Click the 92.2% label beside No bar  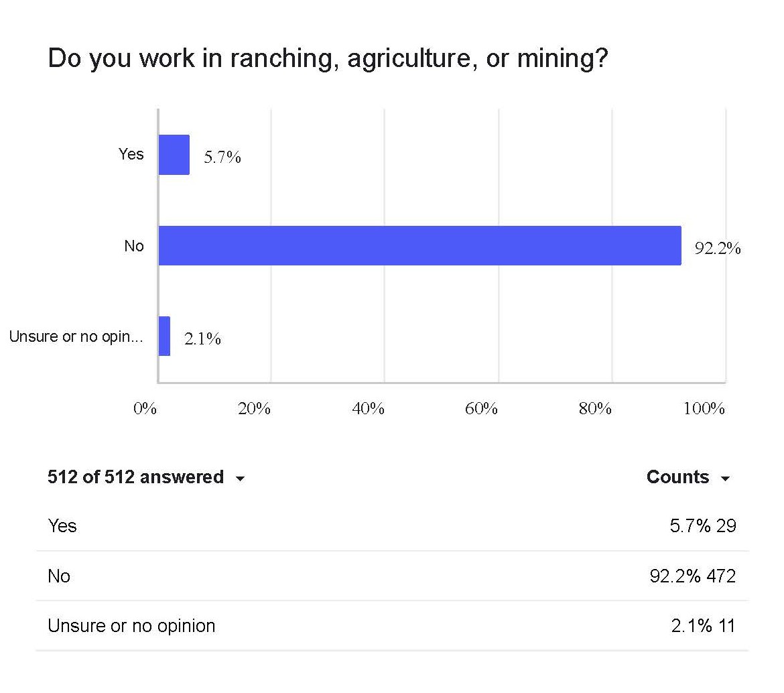click(717, 249)
